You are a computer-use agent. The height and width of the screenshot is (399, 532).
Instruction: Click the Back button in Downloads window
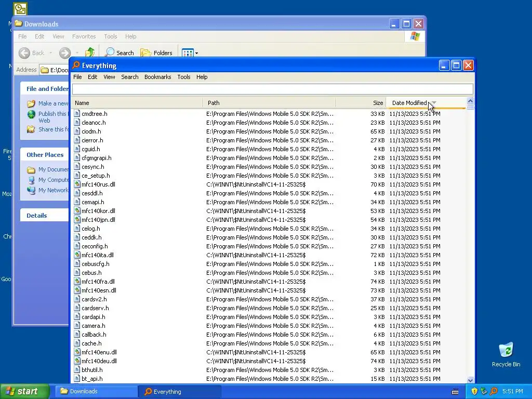pyautogui.click(x=32, y=52)
